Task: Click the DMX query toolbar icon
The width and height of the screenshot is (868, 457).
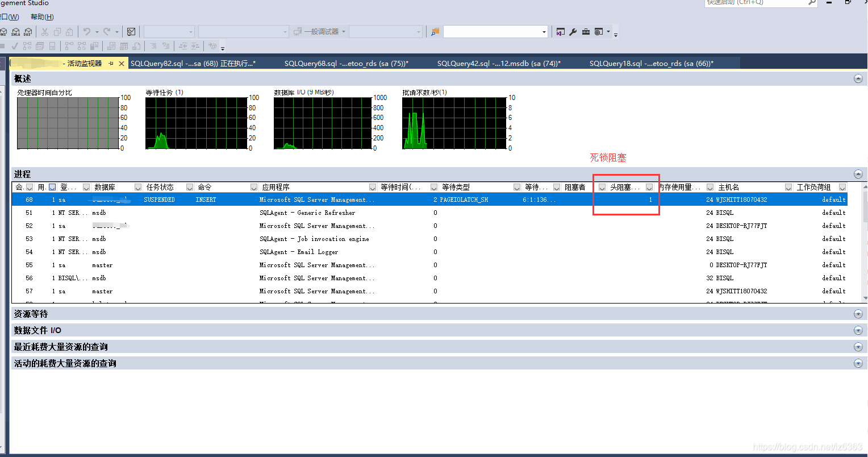Action: click(x=3, y=32)
